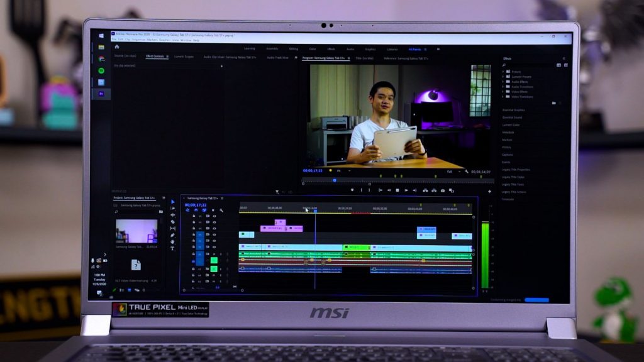Open the Reference monitor tab
Image resolution: width=644 pixels, height=362 pixels.
coord(406,58)
